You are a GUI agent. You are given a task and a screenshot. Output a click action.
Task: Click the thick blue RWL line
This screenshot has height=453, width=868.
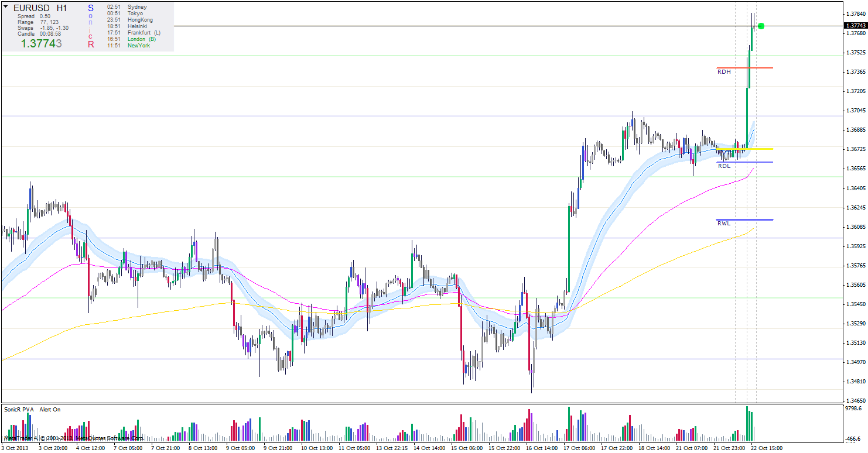(x=744, y=219)
